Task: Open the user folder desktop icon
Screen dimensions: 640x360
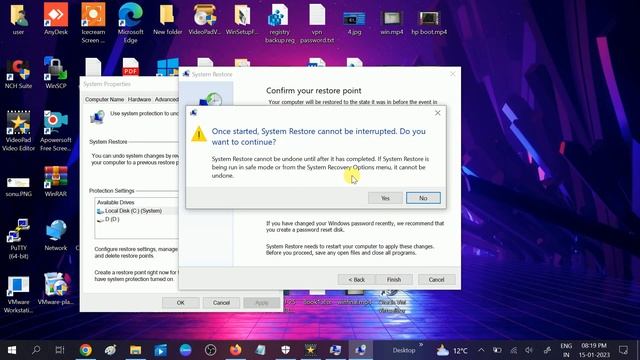Action: 18,19
